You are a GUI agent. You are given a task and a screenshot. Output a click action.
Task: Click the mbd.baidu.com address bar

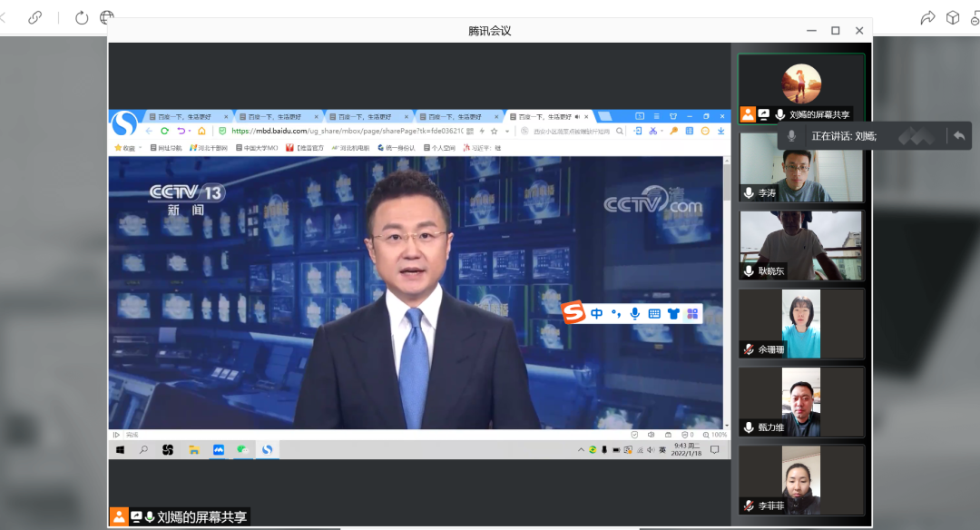347,132
